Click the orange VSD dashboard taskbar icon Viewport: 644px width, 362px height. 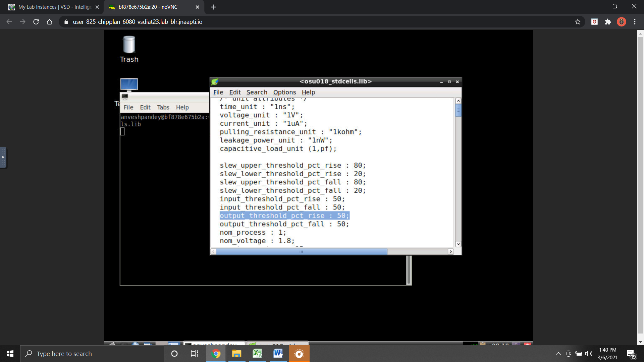[299, 354]
